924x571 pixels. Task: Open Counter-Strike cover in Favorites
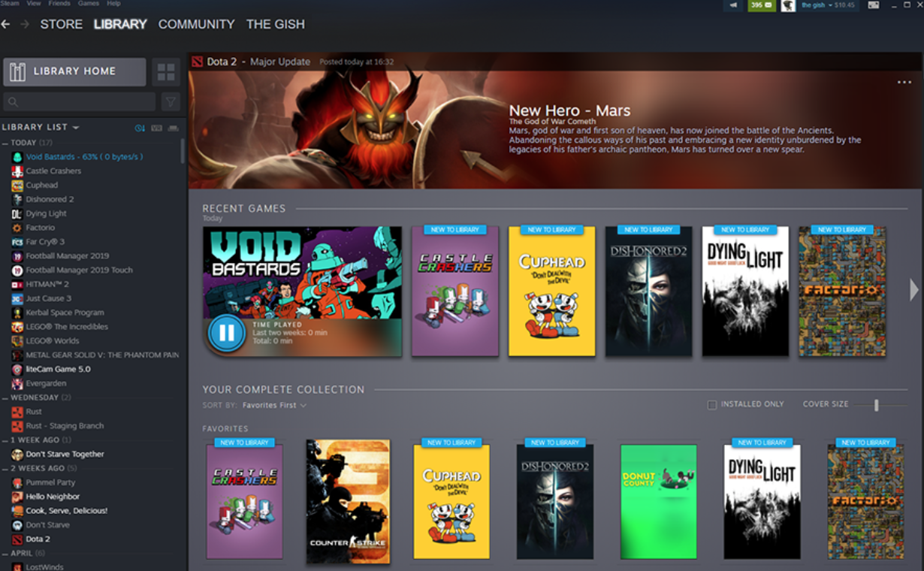pos(349,501)
